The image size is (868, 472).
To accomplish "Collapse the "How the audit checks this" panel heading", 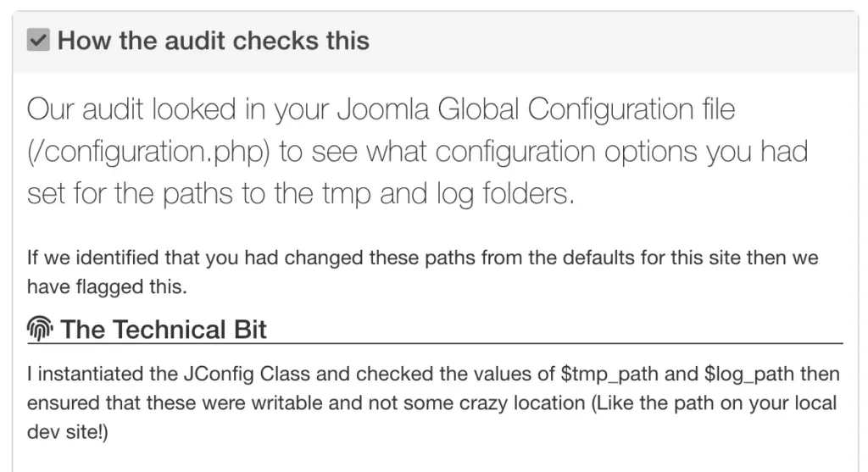I will point(213,41).
